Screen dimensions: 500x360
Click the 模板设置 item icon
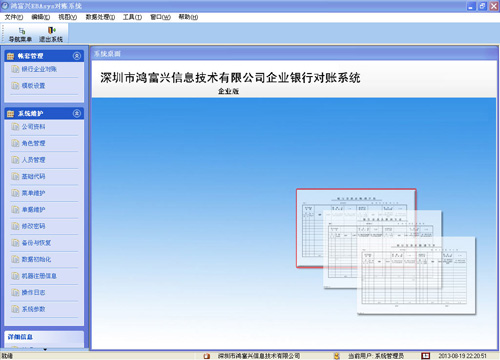point(15,86)
